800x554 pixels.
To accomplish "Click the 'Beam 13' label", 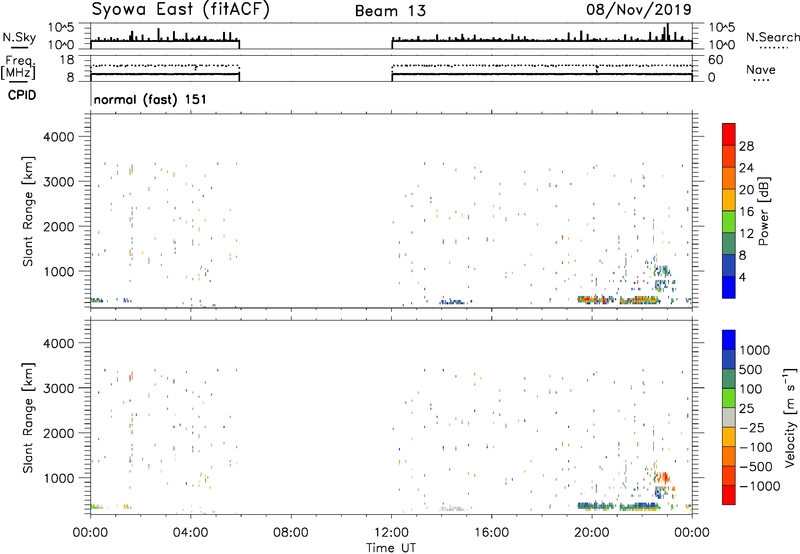I will pos(390,11).
